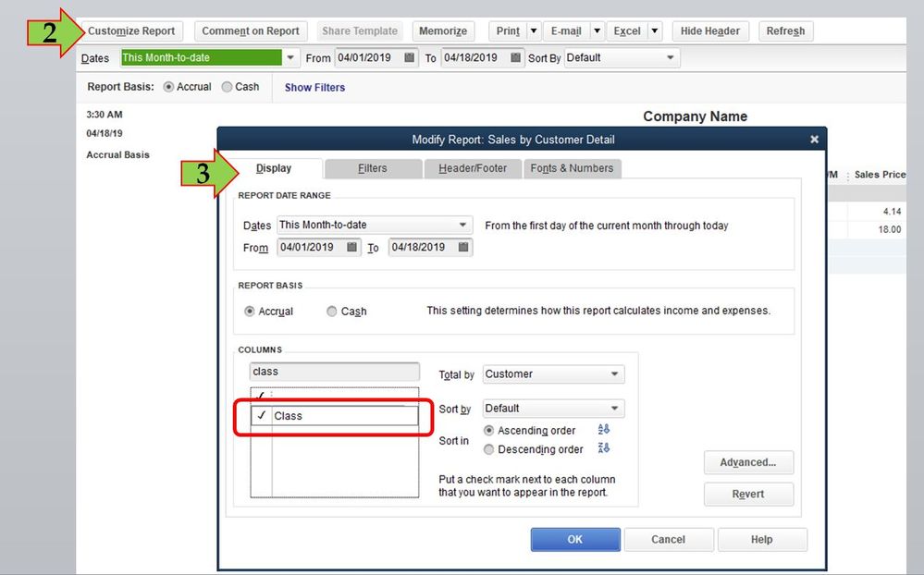Click the Advanced... button
Screen dimensions: 924x575
(748, 462)
